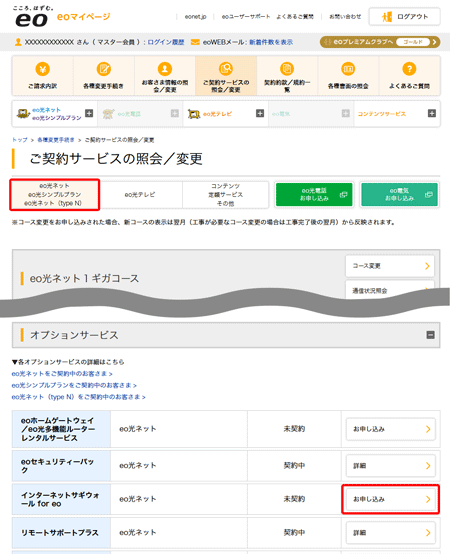Expand the eo電気 plus box

[345, 113]
